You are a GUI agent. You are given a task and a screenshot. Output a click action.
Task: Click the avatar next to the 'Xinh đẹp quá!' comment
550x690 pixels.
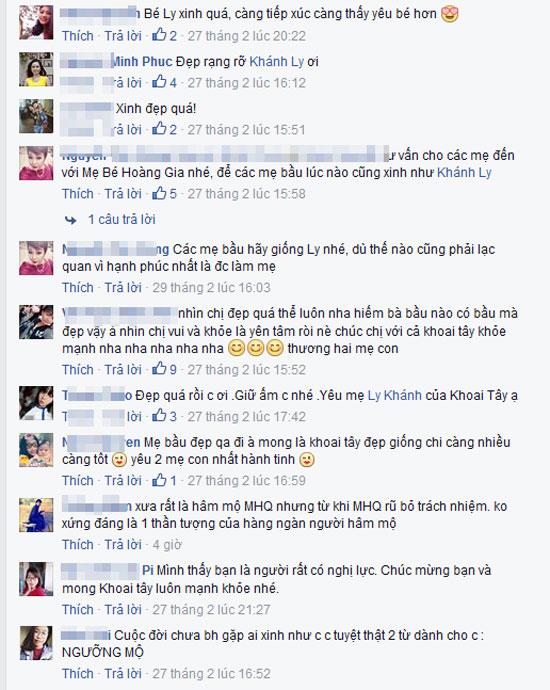(x=36, y=116)
